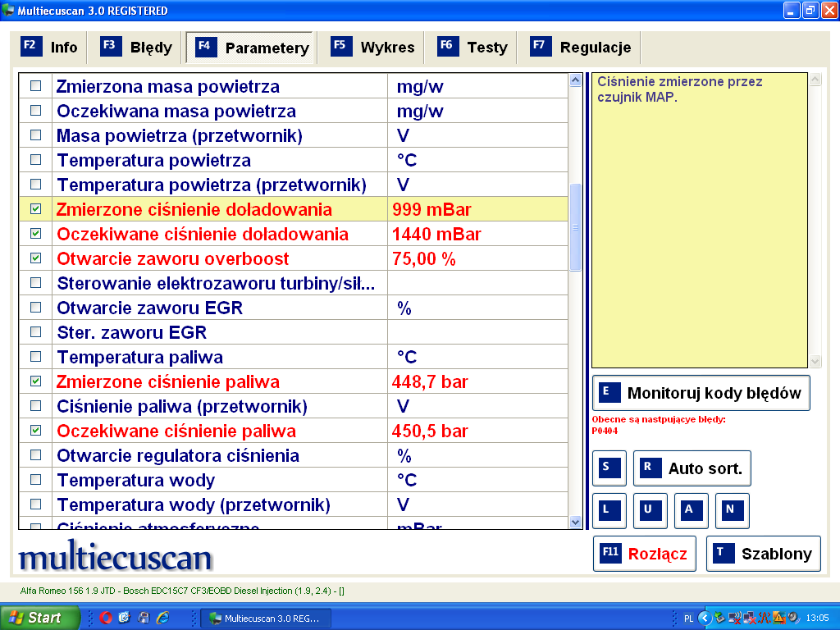Open Opera browser from quick launch

pyautogui.click(x=105, y=618)
